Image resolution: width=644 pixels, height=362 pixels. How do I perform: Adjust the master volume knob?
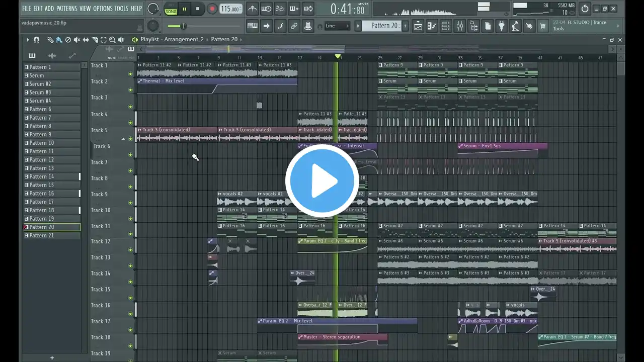pos(153,9)
